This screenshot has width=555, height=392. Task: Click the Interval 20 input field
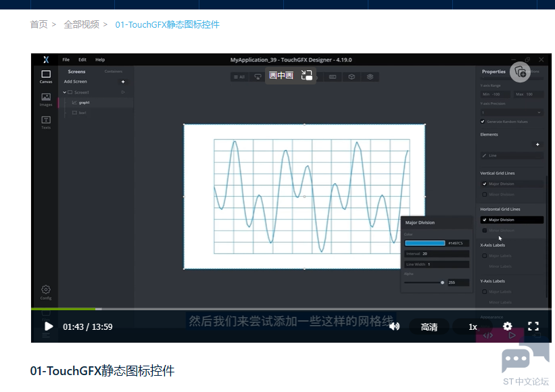click(437, 253)
